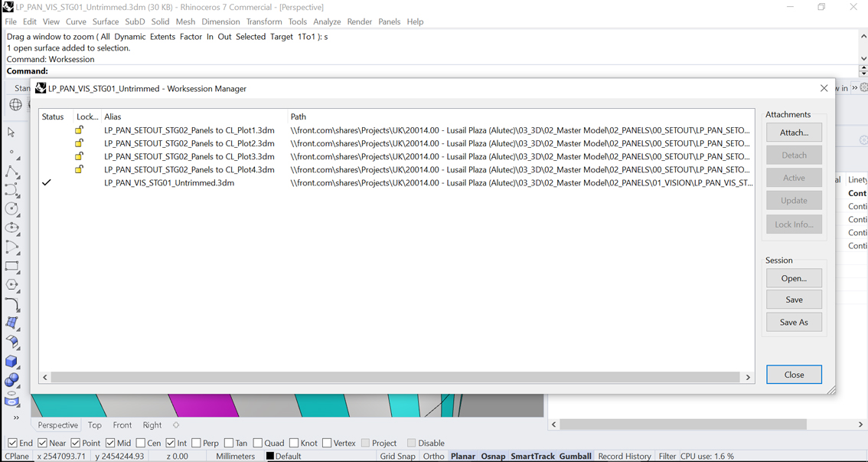Open the Millimeters units selector in status bar
Viewport: 868px width, 462px height.
(235, 456)
